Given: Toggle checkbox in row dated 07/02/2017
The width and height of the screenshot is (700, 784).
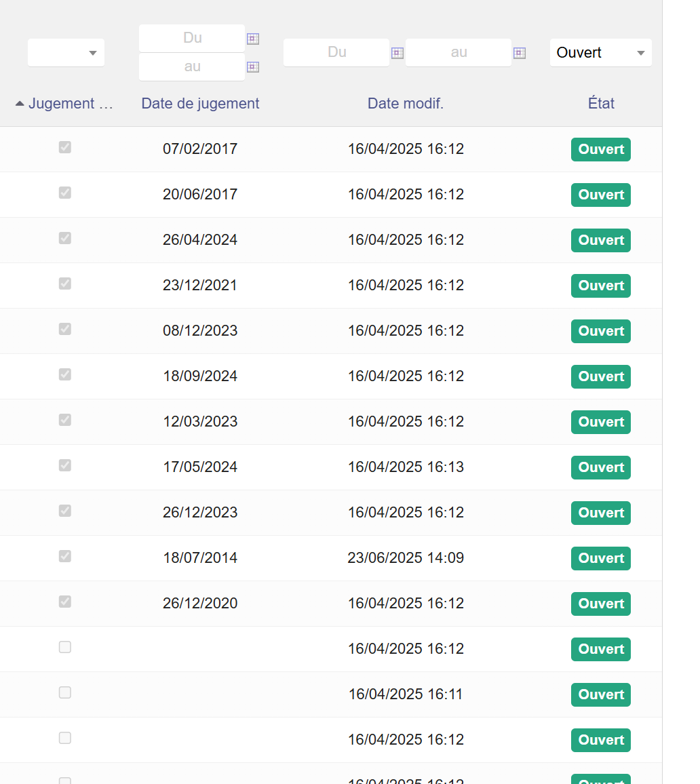Looking at the screenshot, I should (x=65, y=147).
